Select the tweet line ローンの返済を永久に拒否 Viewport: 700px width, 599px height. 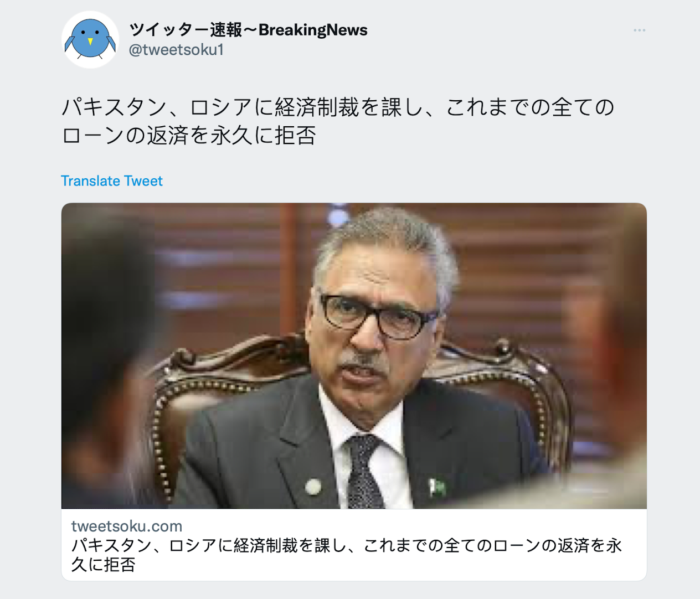coord(189,135)
